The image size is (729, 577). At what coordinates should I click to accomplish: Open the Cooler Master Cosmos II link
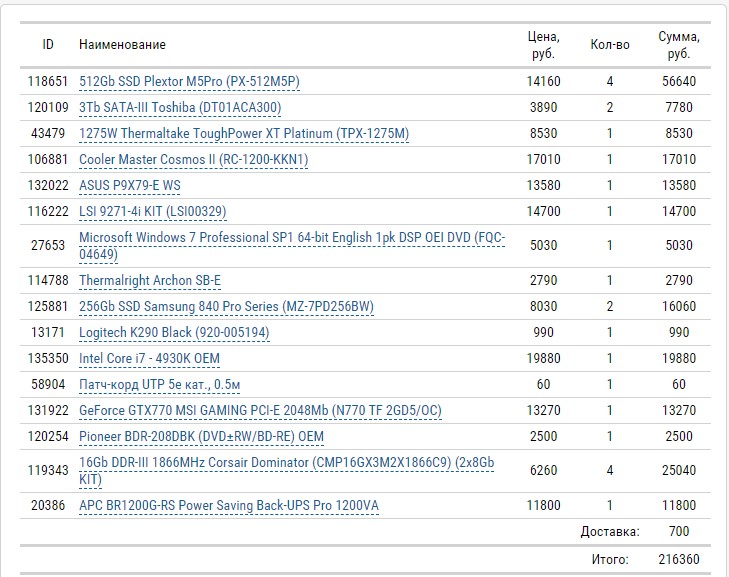tap(193, 159)
